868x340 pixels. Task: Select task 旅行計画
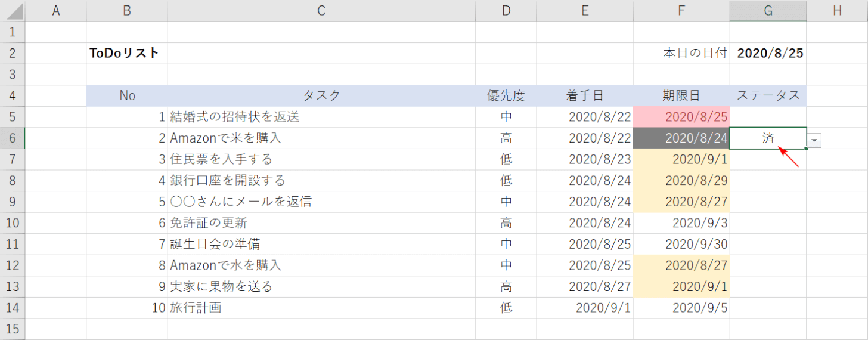321,308
